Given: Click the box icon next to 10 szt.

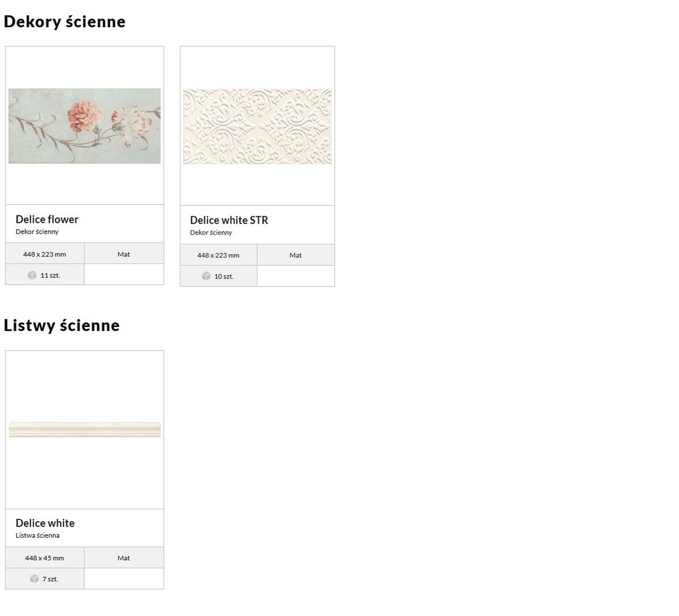Looking at the screenshot, I should pyautogui.click(x=206, y=276).
